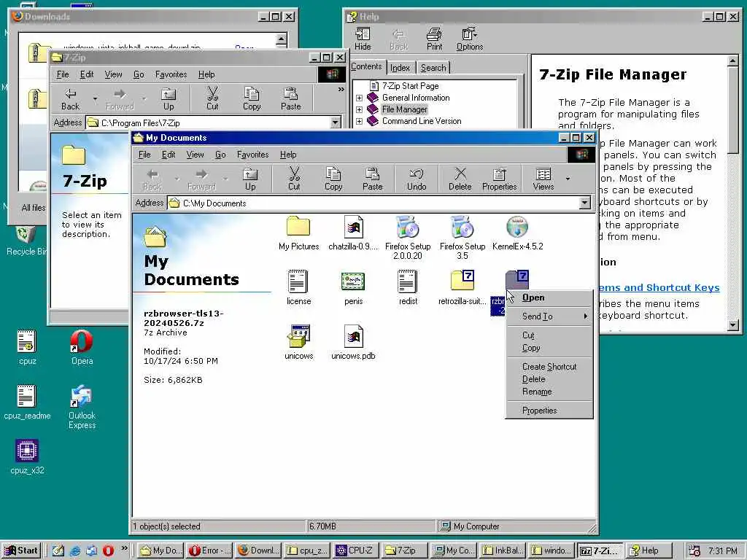Expand File Manager node in Help
The width and height of the screenshot is (747, 560).
pyautogui.click(x=359, y=109)
